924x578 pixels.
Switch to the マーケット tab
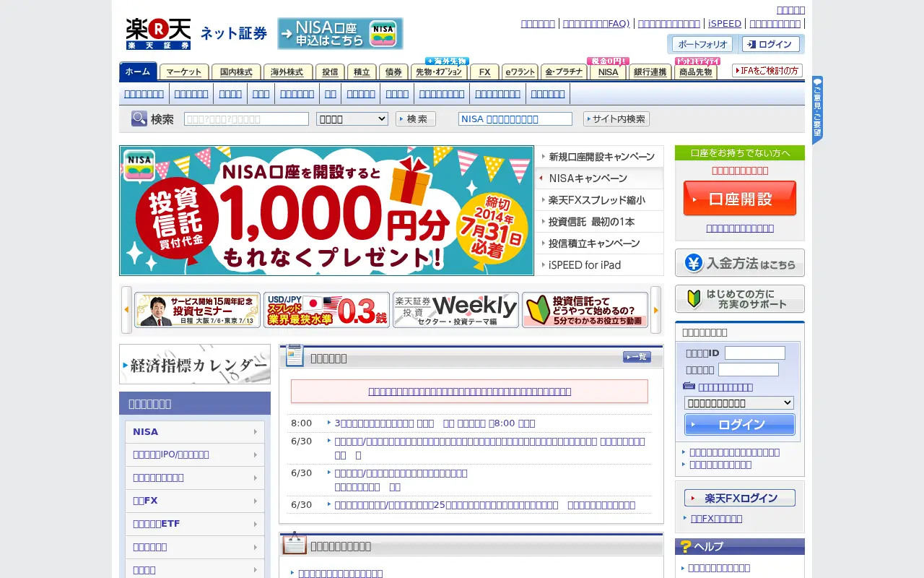tap(184, 72)
